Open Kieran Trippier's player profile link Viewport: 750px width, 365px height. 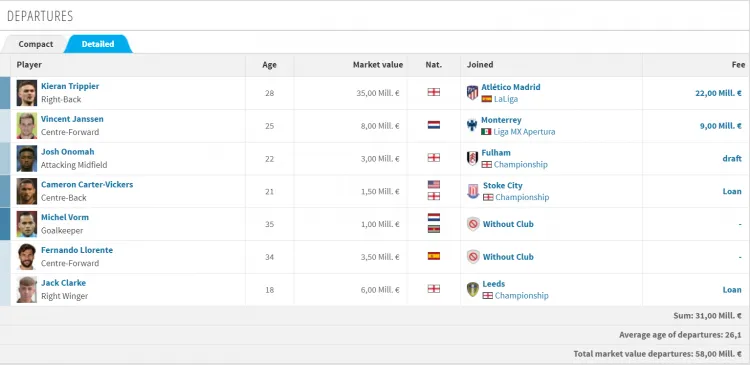coord(70,86)
